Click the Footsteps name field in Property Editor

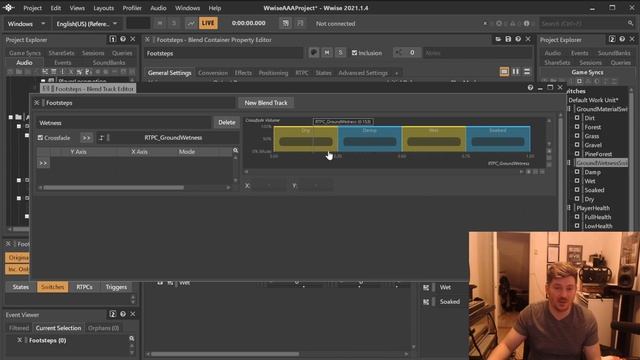[x=223, y=53]
